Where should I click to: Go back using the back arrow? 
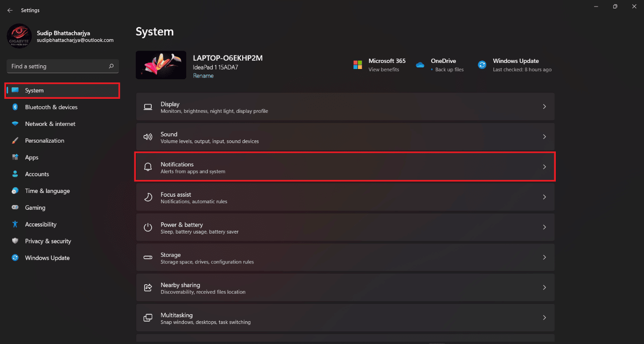(10, 10)
